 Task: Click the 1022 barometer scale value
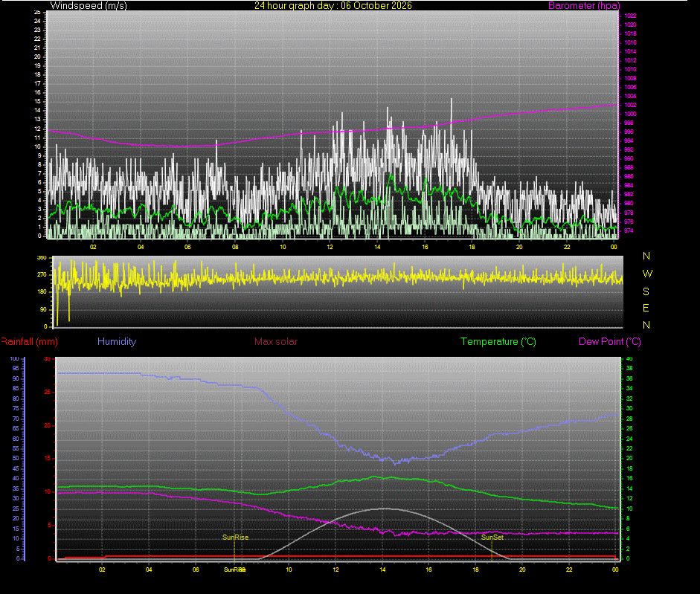[x=630, y=16]
